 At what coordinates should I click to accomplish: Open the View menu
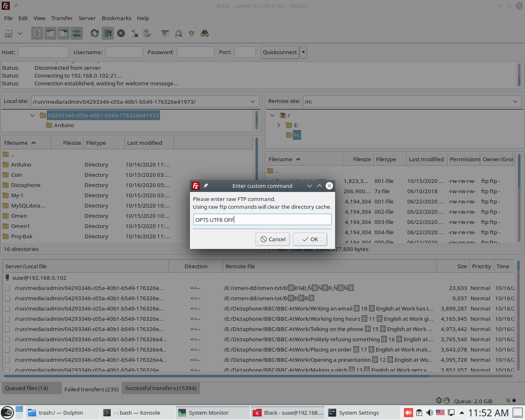pos(39,18)
